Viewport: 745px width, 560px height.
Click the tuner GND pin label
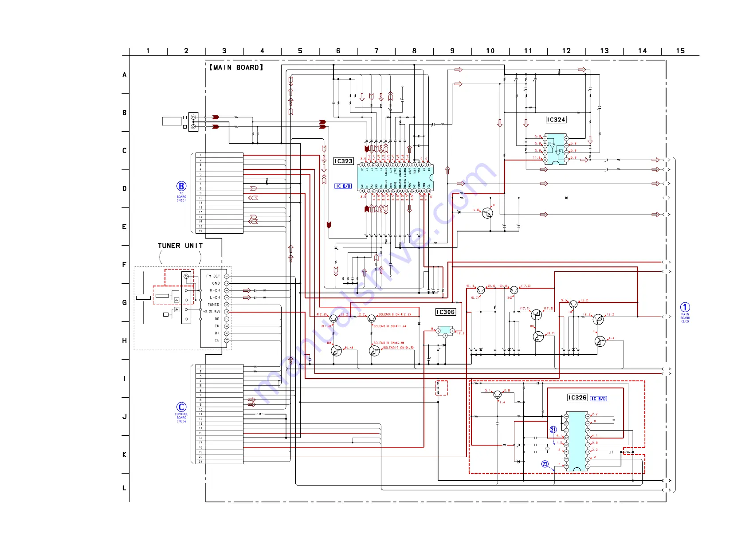tap(216, 283)
